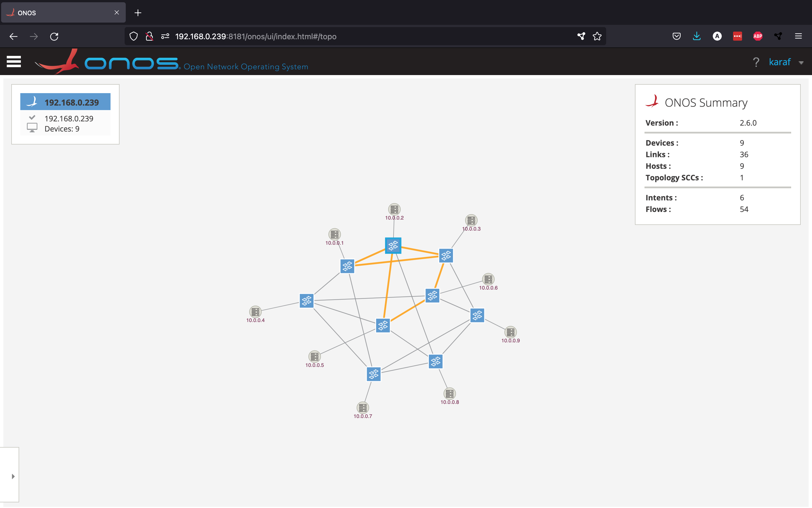Select host 10.0.0.4 icon
812x508 pixels.
[255, 312]
